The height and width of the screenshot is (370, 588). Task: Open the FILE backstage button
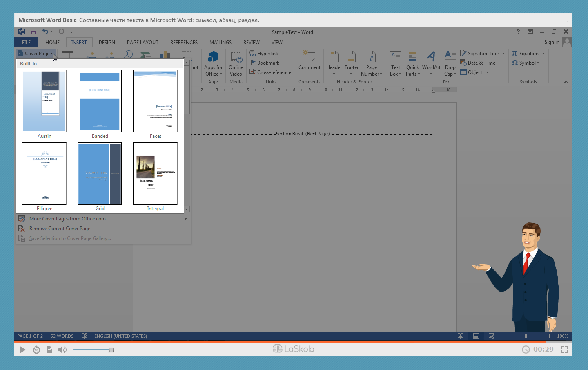(x=26, y=43)
